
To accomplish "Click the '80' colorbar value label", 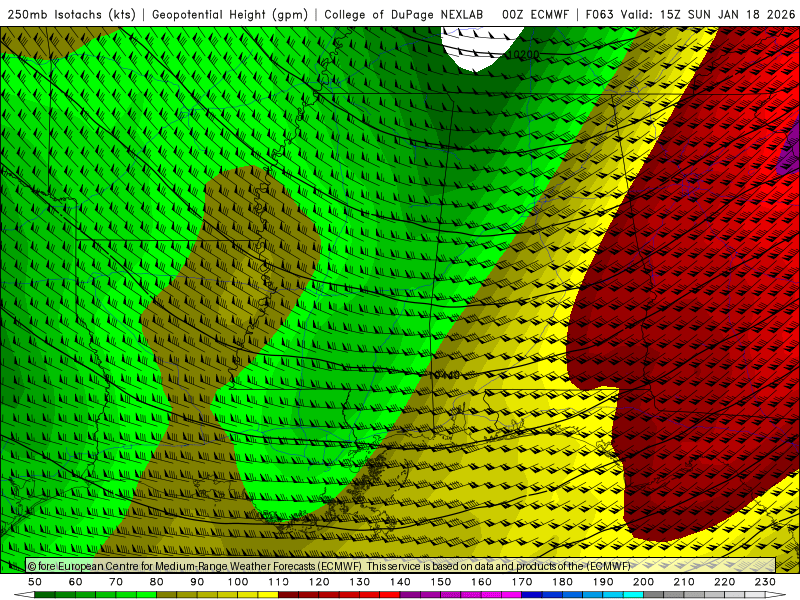I will pos(157,582).
